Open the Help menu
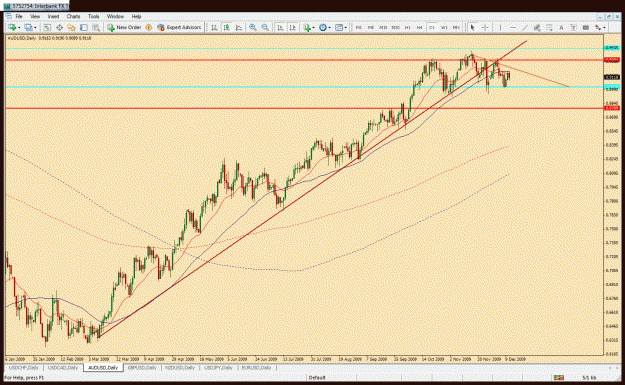The image size is (625, 385). (x=136, y=17)
